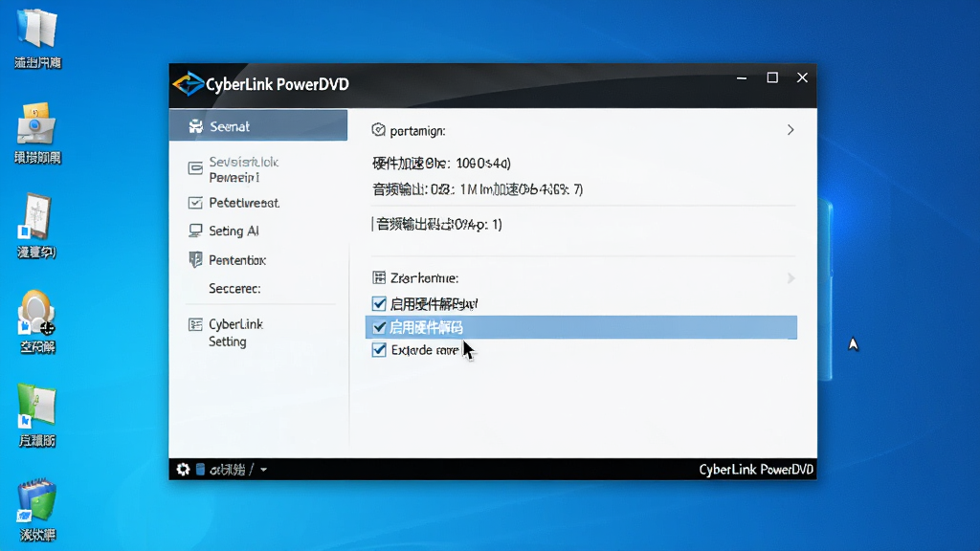980x551 pixels.
Task: Expand the portamign section chevron
Action: pyautogui.click(x=791, y=130)
